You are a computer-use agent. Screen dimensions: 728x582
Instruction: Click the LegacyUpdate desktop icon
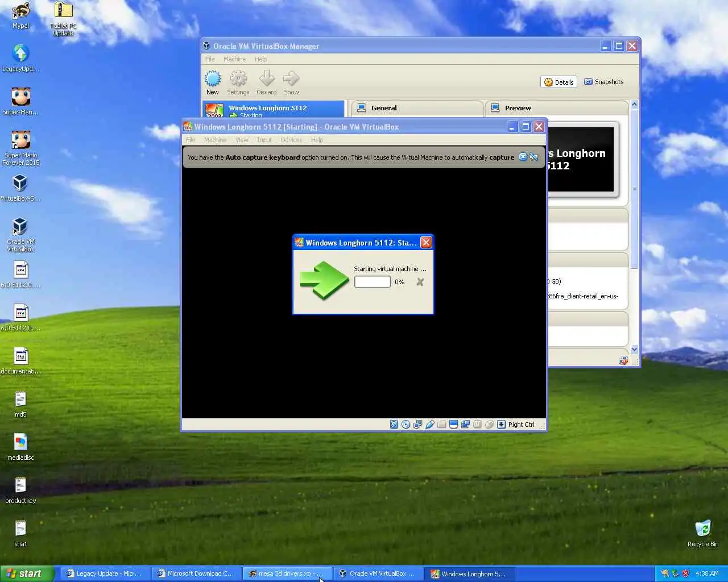point(20,59)
